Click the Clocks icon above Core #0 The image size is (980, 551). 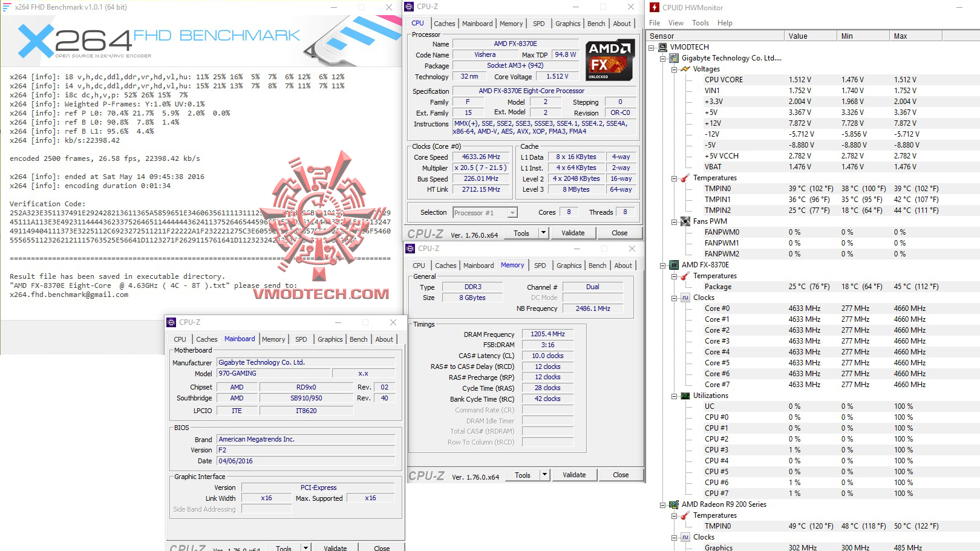(x=685, y=298)
